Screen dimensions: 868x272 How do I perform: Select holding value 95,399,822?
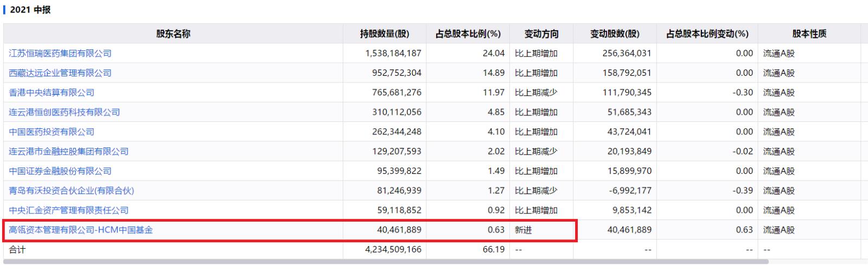(399, 171)
